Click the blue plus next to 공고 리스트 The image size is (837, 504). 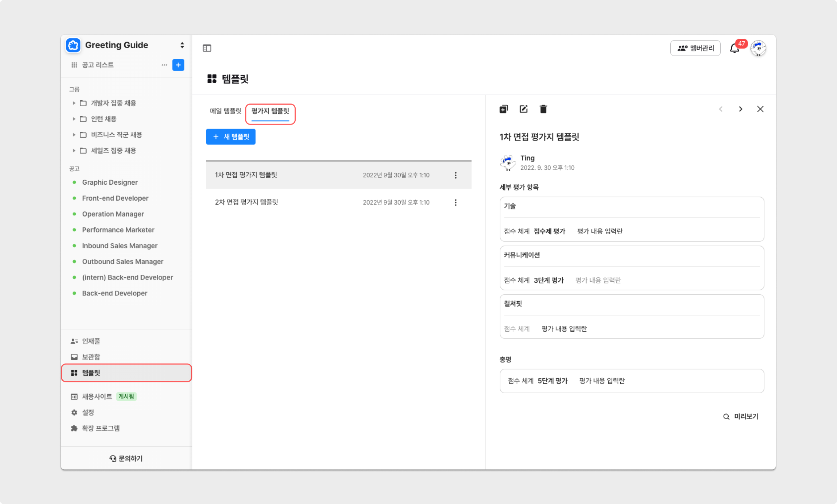(x=178, y=65)
